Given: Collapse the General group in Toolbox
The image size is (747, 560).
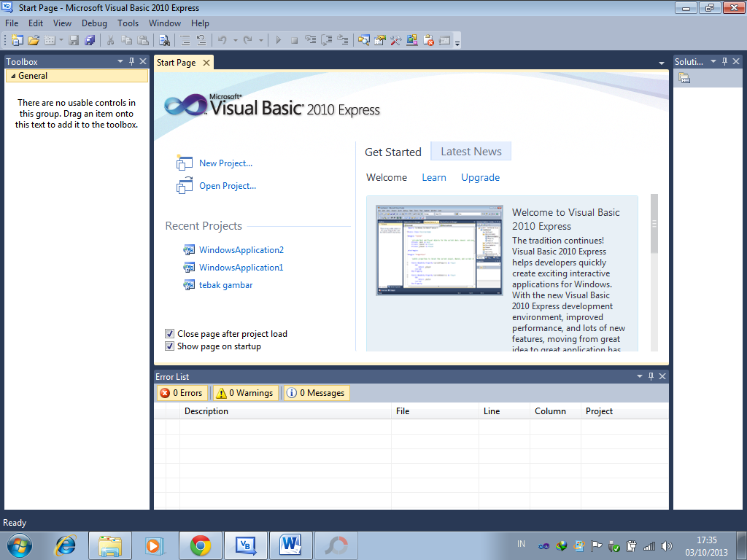Looking at the screenshot, I should coord(13,76).
